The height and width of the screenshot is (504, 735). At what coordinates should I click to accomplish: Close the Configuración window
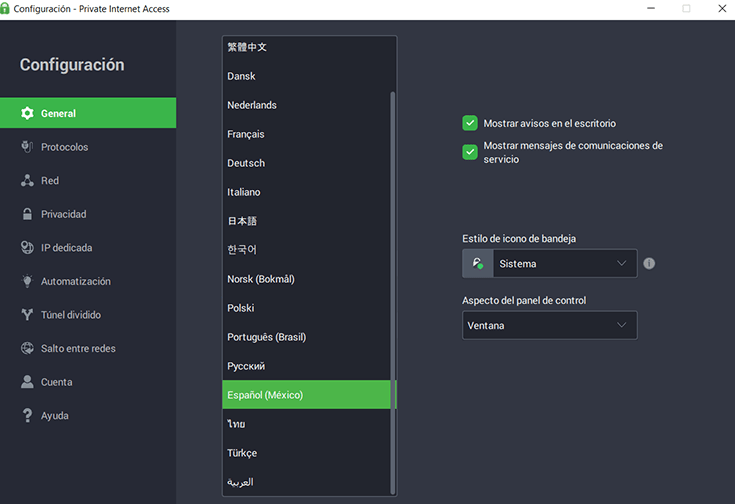pos(722,8)
